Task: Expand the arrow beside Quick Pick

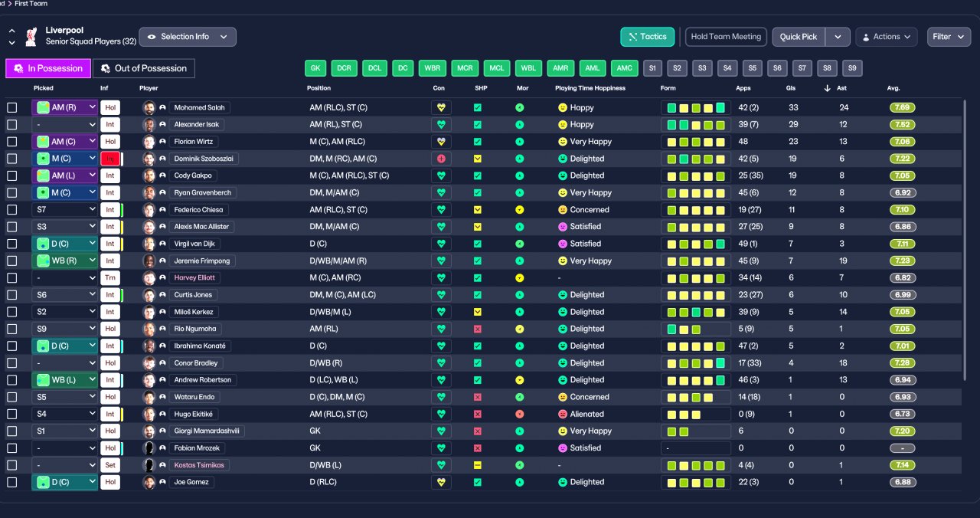Action: tap(838, 37)
